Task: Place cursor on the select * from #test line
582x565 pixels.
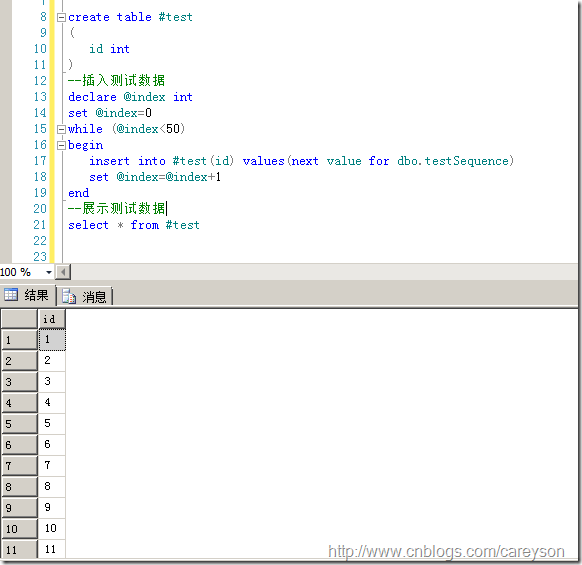Action: pos(134,225)
